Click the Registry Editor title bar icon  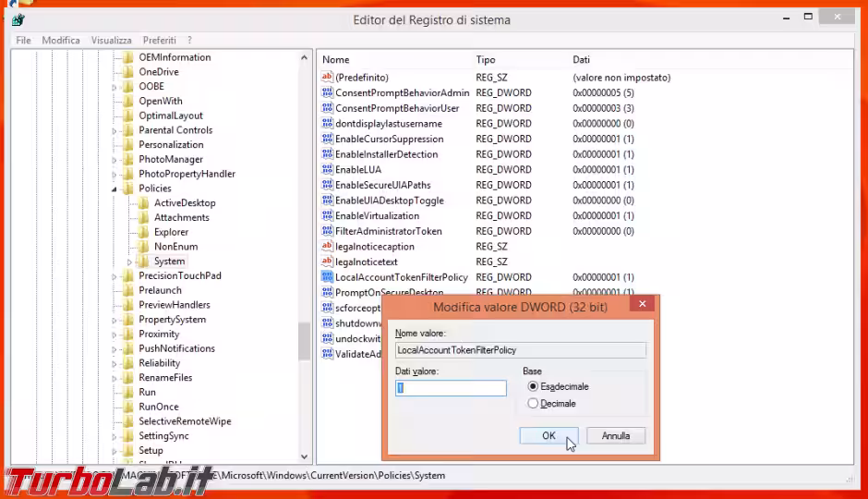coord(18,19)
